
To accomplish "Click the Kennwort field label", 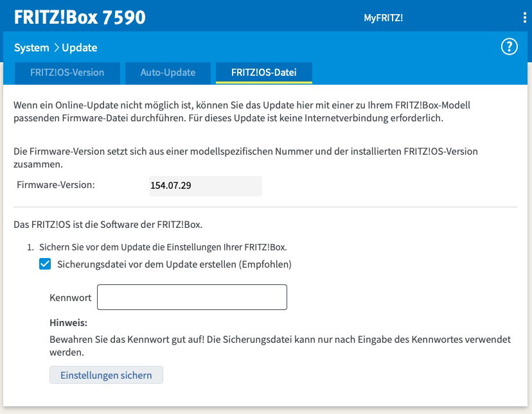I will coord(70,298).
